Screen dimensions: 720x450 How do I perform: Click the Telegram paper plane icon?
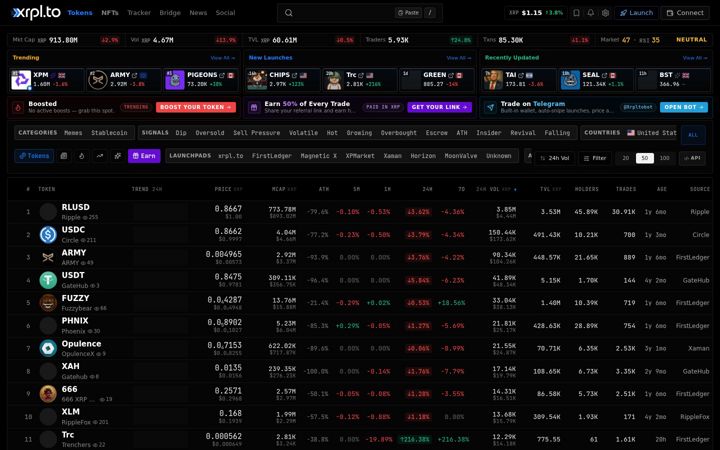(490, 107)
